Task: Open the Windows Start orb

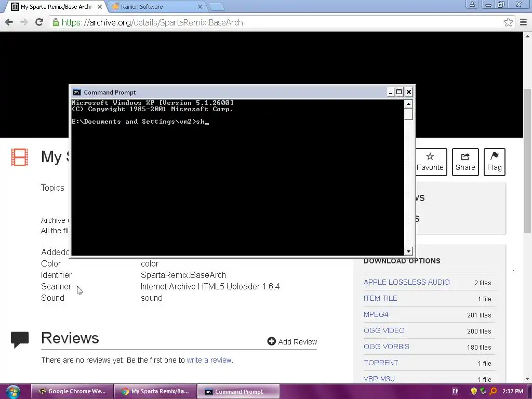Action: [x=13, y=392]
